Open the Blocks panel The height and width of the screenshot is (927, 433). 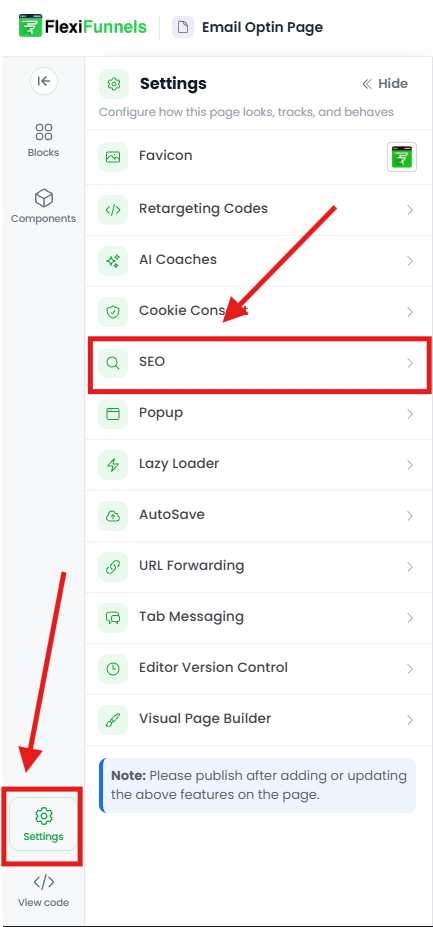pos(44,140)
